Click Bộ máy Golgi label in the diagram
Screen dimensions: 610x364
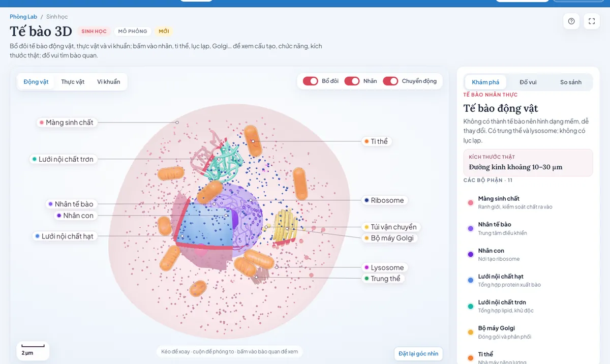click(x=389, y=238)
